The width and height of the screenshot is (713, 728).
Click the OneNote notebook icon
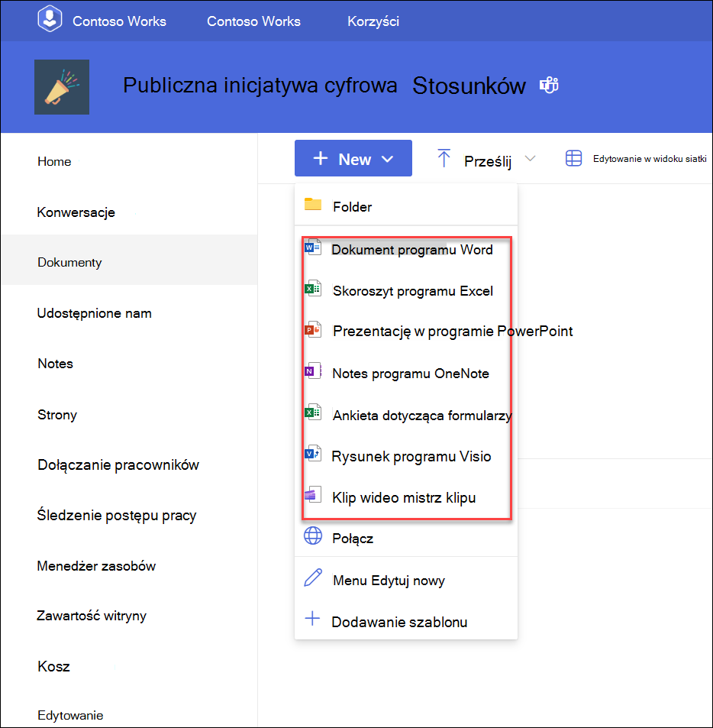click(313, 371)
